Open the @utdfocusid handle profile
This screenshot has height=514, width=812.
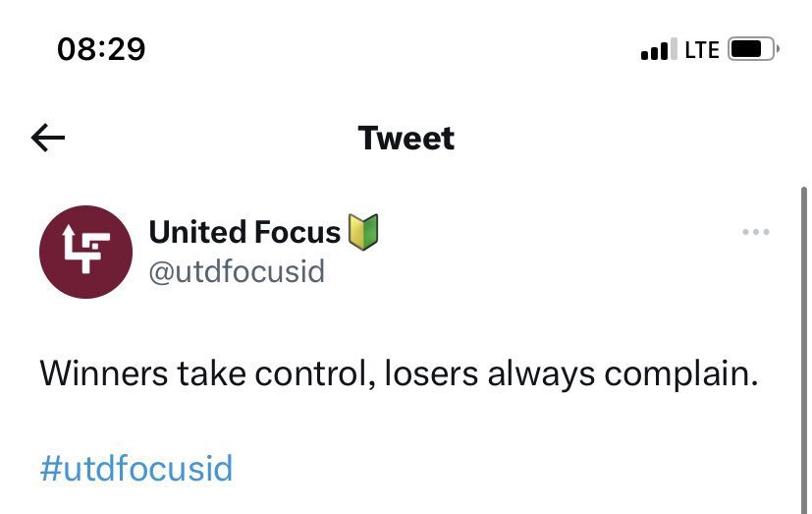tap(237, 271)
